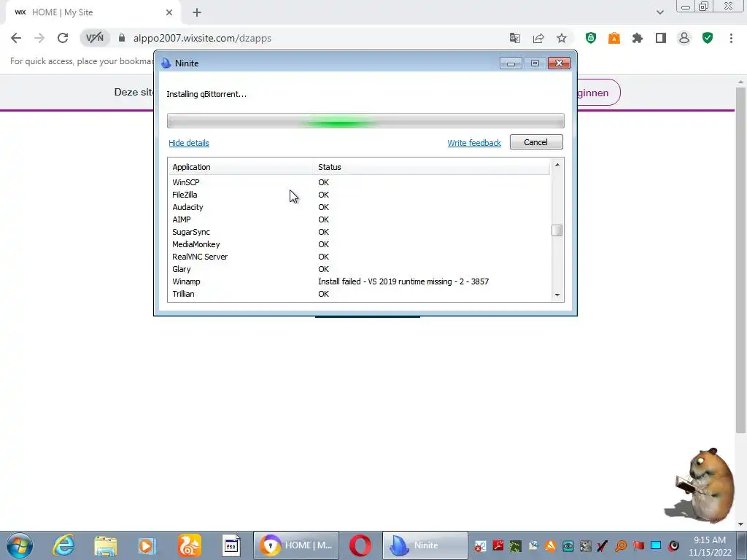Viewport: 747px width, 560px height.
Task: Click the share page icon
Action: [x=538, y=38]
